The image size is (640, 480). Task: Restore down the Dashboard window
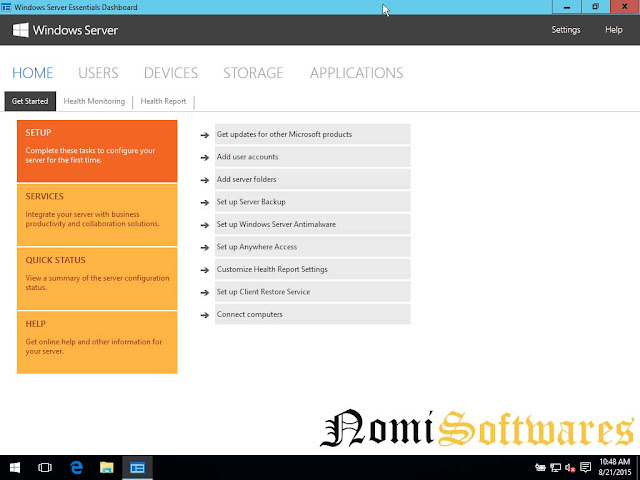pyautogui.click(x=596, y=7)
